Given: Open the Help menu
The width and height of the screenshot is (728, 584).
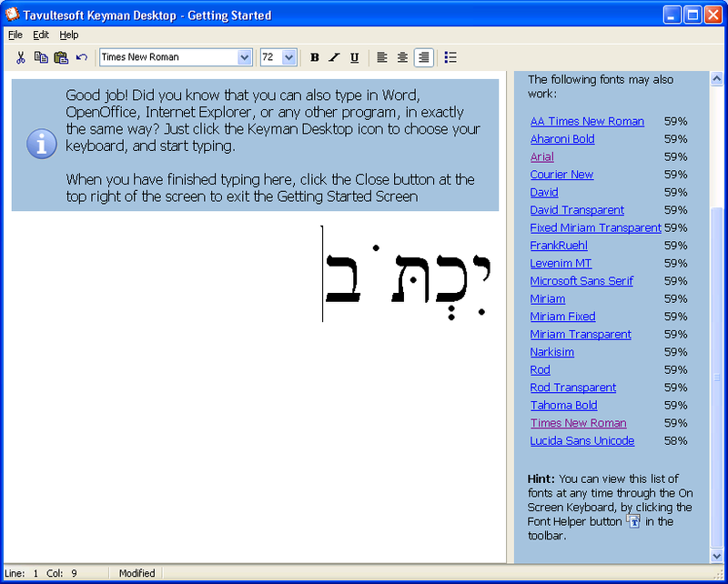Looking at the screenshot, I should (x=69, y=35).
